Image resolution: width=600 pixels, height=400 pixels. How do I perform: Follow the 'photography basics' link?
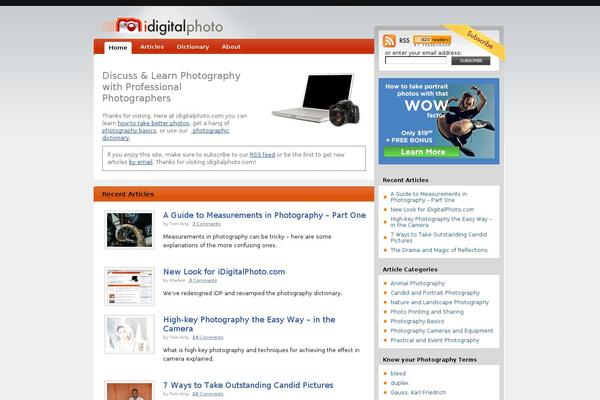pos(129,131)
